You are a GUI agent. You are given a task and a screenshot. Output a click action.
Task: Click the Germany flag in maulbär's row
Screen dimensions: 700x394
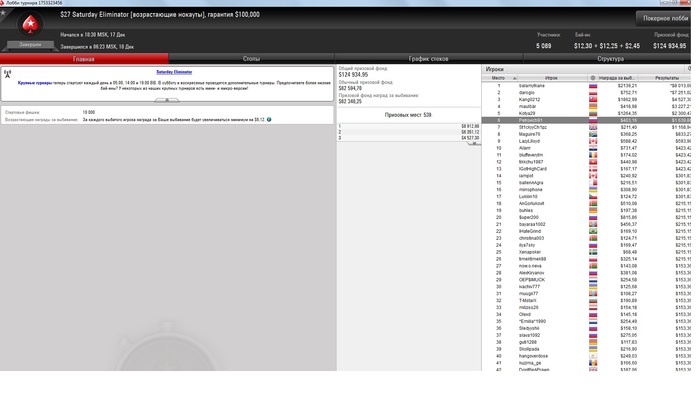click(x=593, y=107)
